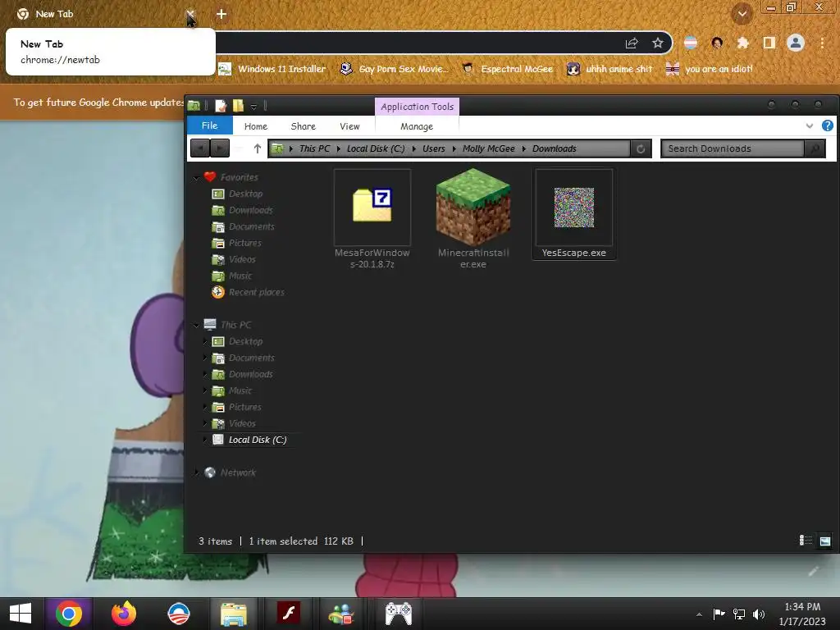840x630 pixels.
Task: Select the Application Tools contextual tab
Action: [x=417, y=107]
